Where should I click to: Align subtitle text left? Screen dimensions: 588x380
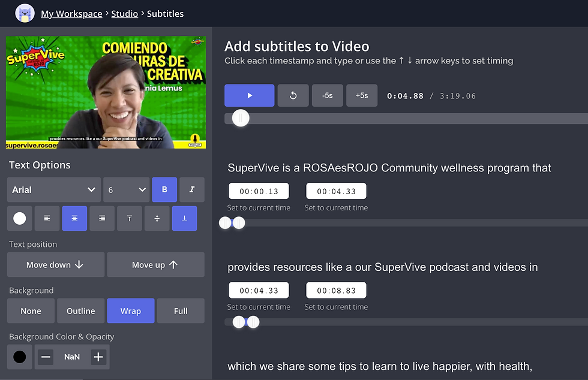tap(47, 218)
